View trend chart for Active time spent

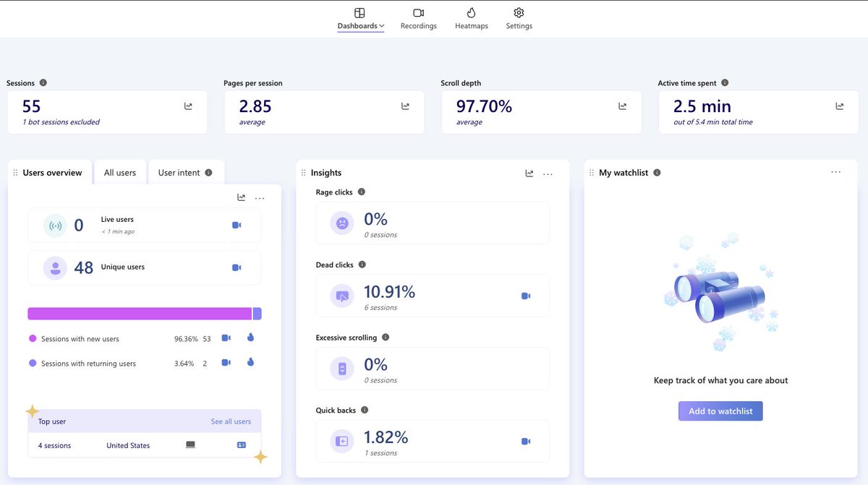tap(839, 106)
